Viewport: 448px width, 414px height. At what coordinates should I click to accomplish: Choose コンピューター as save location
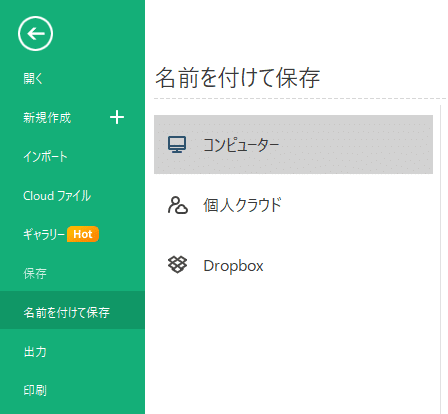(x=293, y=144)
